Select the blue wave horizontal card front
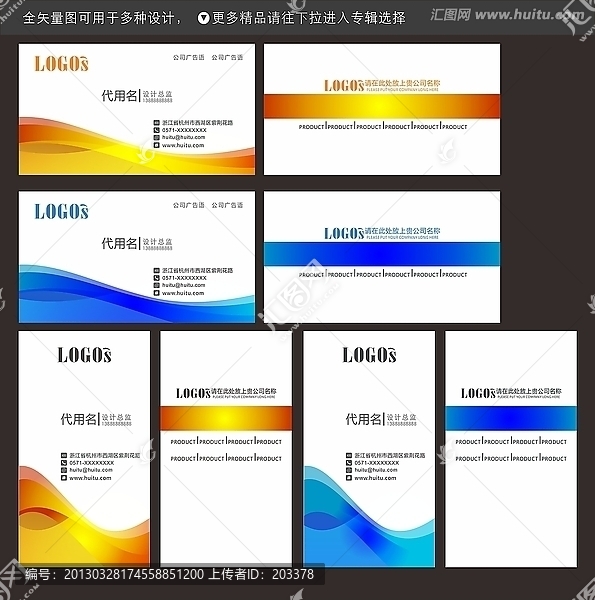 coord(137,257)
